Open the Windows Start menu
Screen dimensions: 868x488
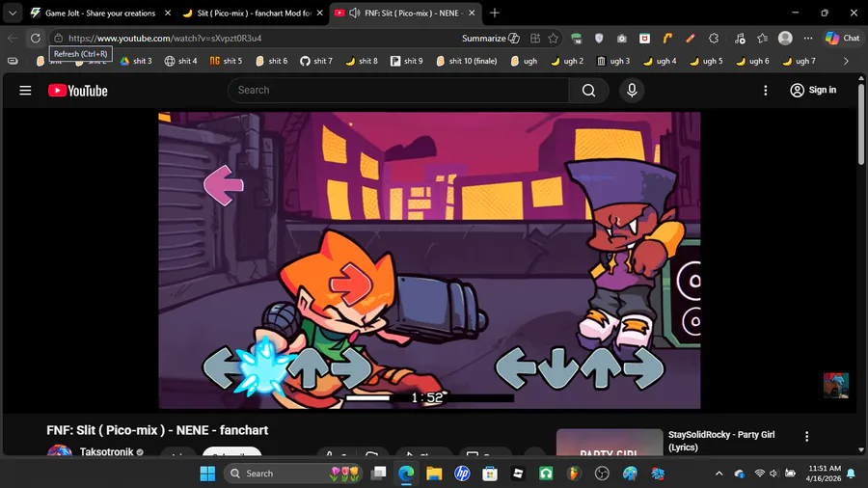207,474
